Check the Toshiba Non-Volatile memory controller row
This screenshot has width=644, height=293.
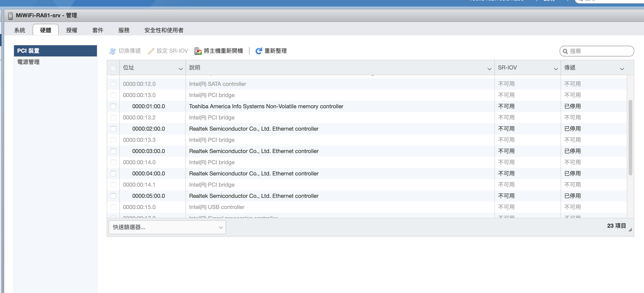tap(113, 106)
